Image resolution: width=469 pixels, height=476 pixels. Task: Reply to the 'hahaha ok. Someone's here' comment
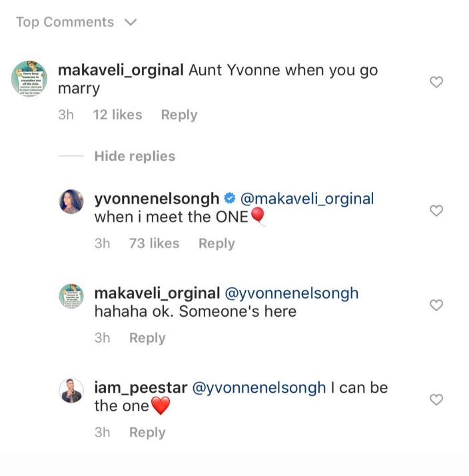[x=147, y=338]
